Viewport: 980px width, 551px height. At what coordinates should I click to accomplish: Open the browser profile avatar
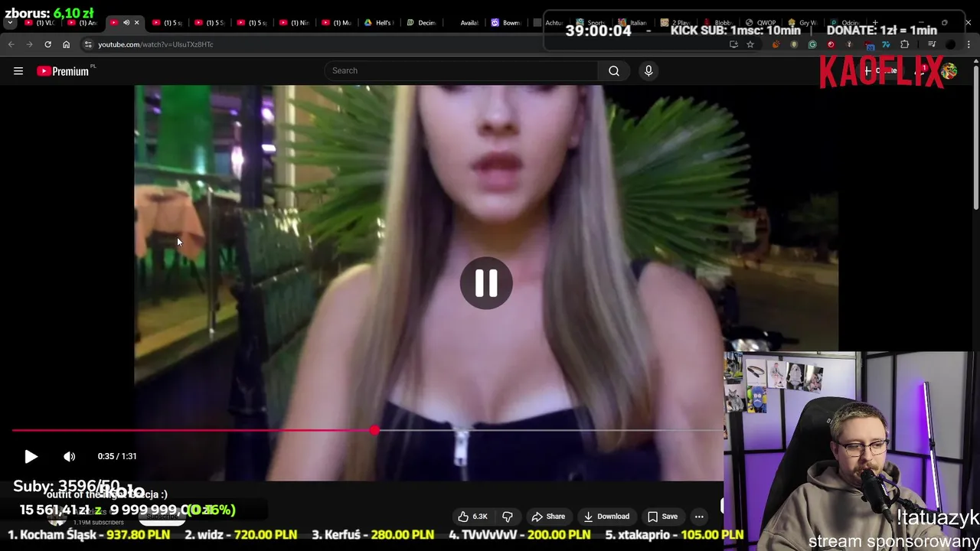coord(950,44)
